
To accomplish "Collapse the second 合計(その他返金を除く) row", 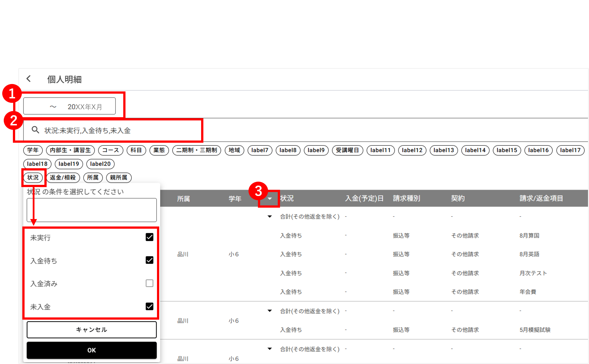I will pos(270,311).
